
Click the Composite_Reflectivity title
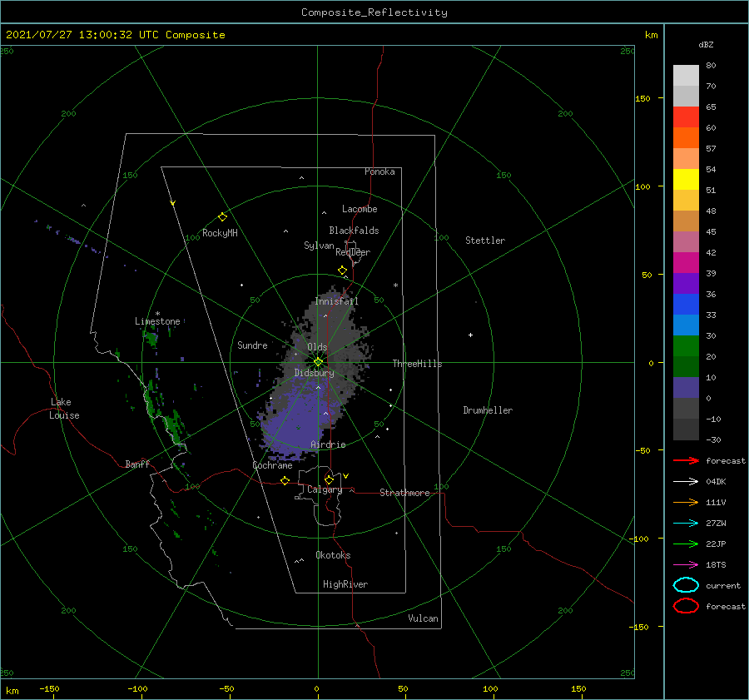point(374,12)
